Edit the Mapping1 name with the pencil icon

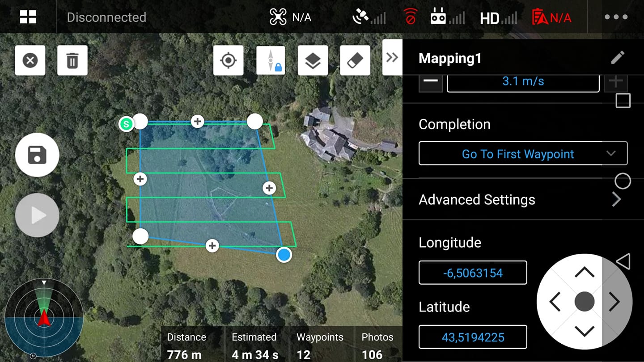[617, 58]
